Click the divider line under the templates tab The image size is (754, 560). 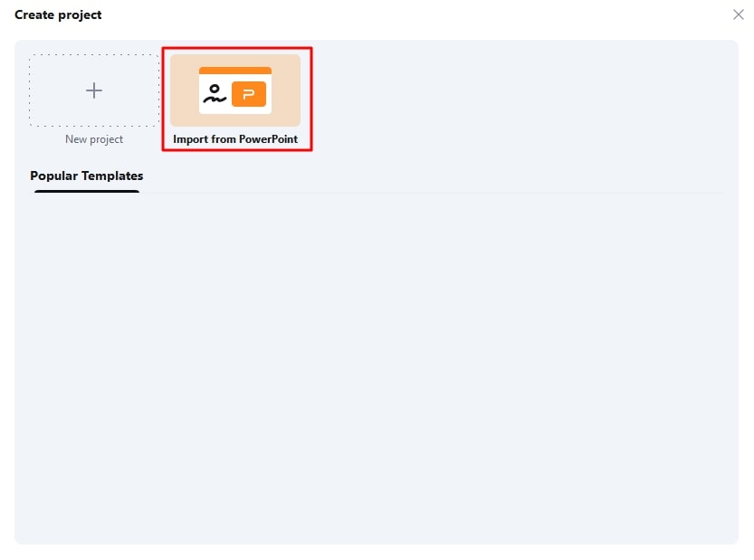[x=432, y=193]
